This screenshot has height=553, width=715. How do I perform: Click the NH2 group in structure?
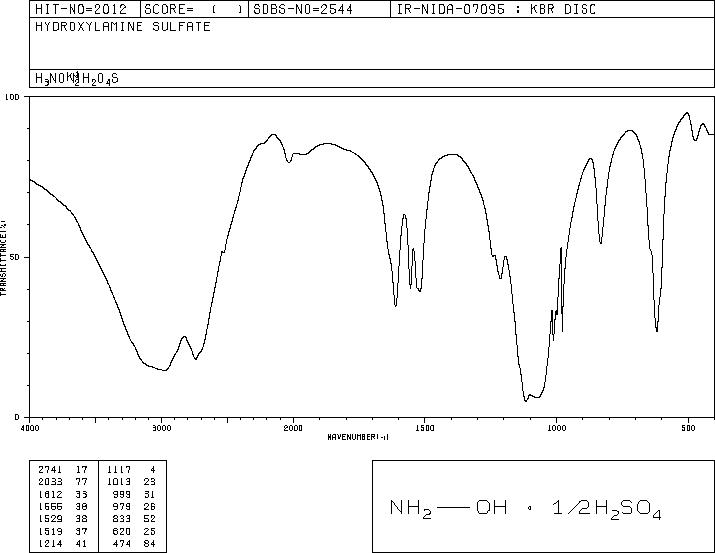tap(410, 508)
